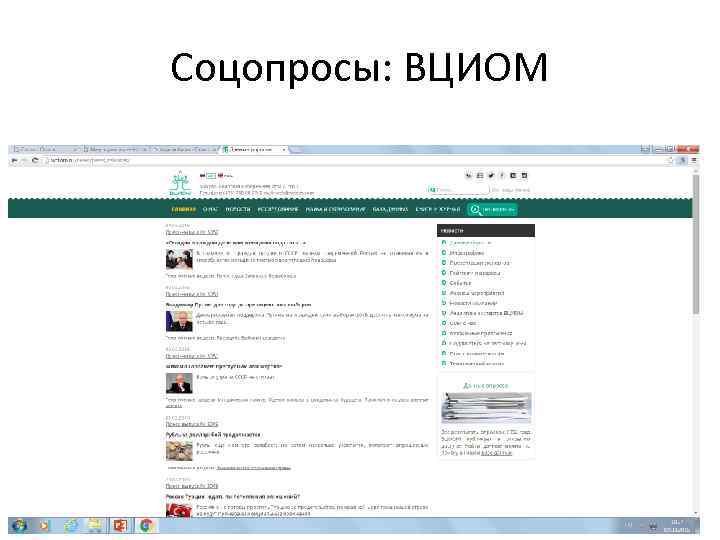Click the НОВОСТИ sidebar panel header
This screenshot has width=720, height=540.
[x=486, y=231]
